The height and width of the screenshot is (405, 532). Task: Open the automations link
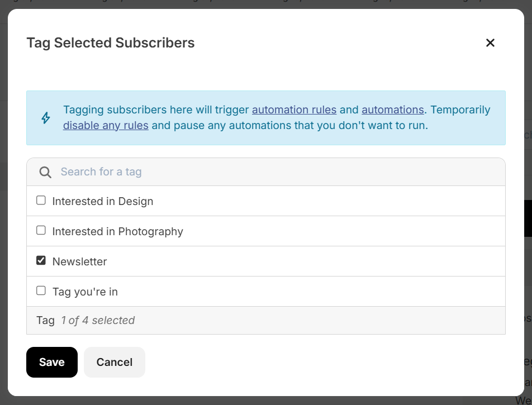click(x=392, y=110)
